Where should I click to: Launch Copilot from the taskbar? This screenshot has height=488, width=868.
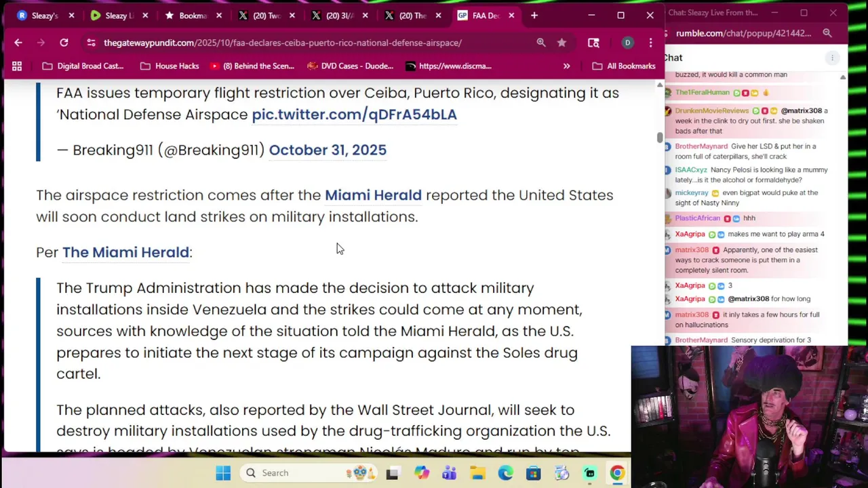tap(422, 473)
